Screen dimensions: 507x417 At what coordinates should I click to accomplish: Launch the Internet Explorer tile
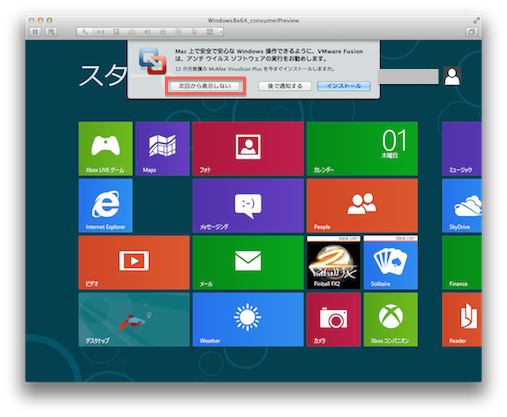[x=105, y=206]
